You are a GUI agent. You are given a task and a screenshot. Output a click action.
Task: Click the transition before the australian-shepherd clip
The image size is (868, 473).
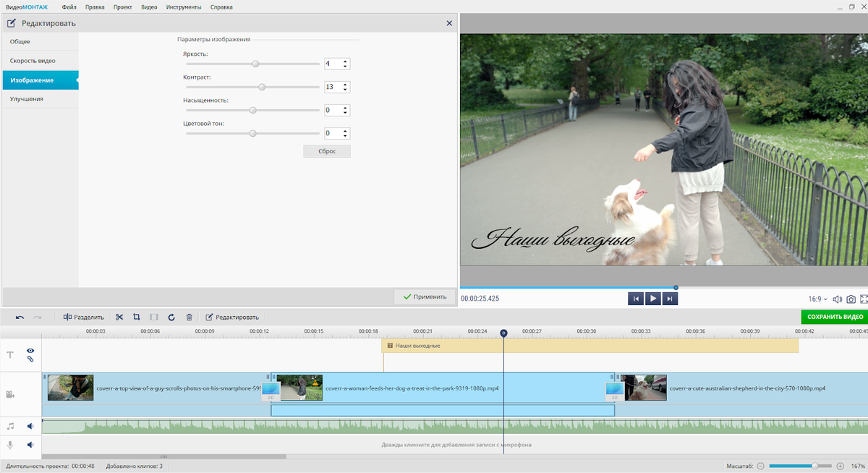coord(614,391)
